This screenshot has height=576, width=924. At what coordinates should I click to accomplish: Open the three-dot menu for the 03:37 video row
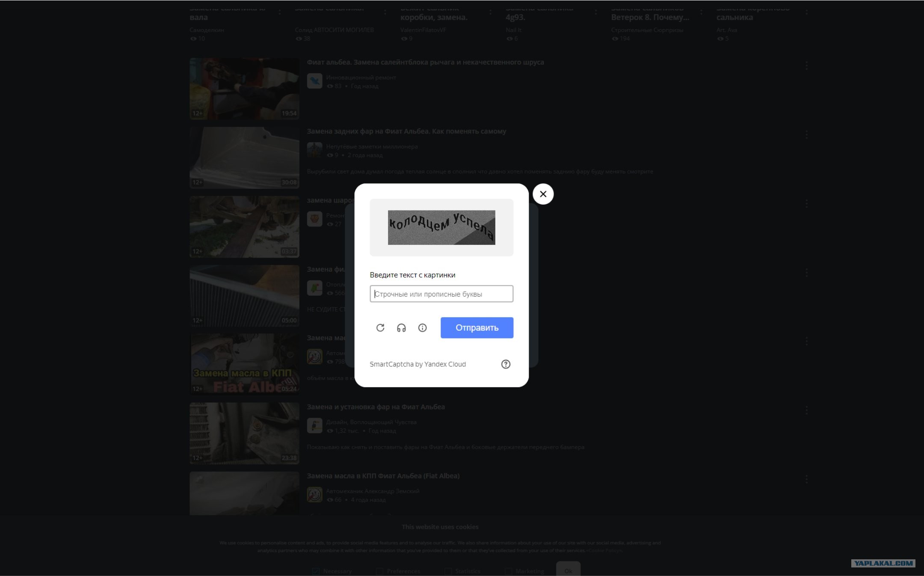[x=806, y=204]
